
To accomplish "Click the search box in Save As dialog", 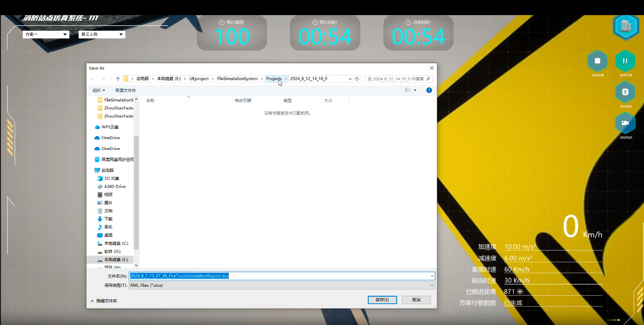I will (x=398, y=79).
